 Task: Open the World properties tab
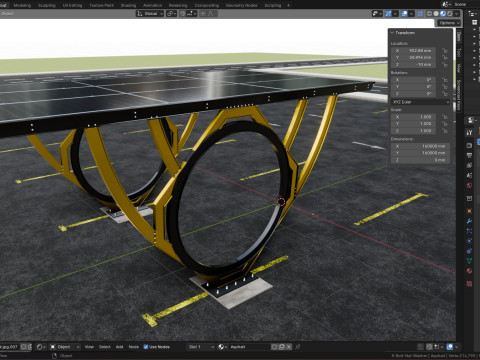pyautogui.click(x=469, y=185)
